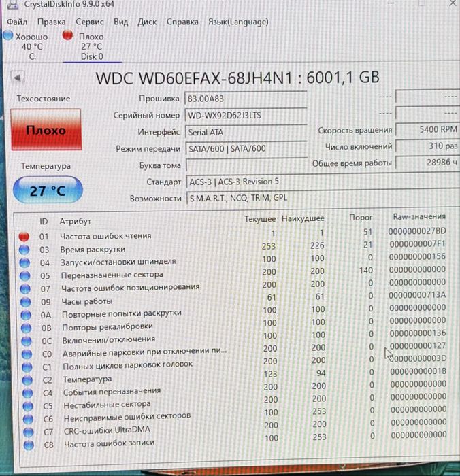The image size is (460, 476).
Task: Click the total working time value 28986 ч
Action: click(427, 163)
